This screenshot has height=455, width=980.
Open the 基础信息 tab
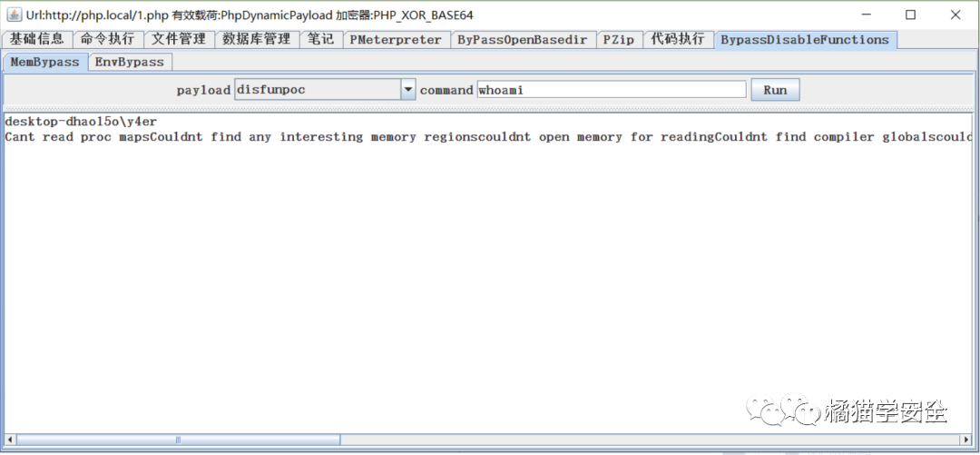[x=37, y=39]
